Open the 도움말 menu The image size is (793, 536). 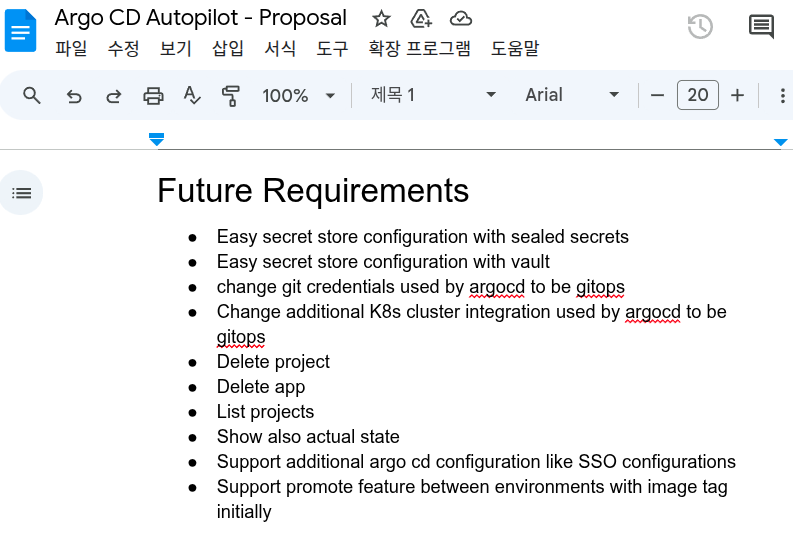(x=515, y=49)
